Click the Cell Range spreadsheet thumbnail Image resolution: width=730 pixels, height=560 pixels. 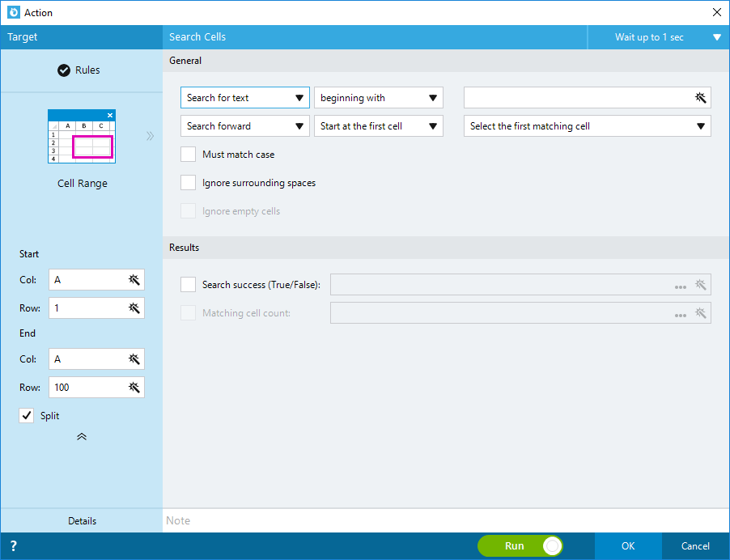tap(82, 137)
